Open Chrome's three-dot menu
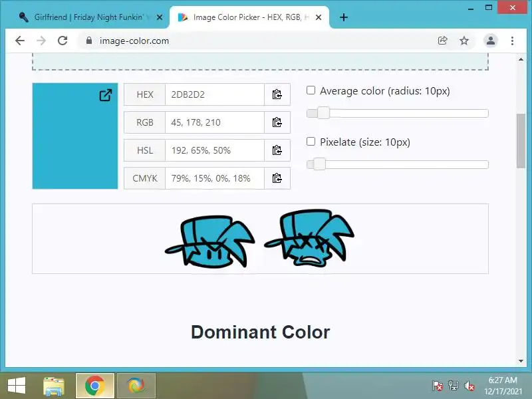Image resolution: width=532 pixels, height=399 pixels. click(512, 41)
